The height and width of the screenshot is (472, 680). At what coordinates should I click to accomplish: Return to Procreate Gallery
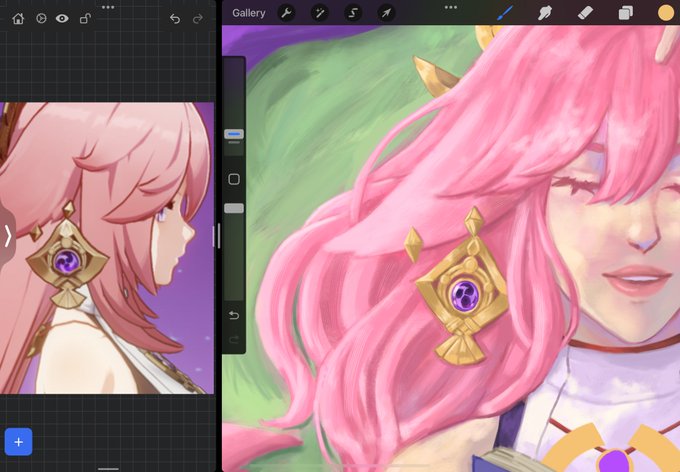coord(248,13)
